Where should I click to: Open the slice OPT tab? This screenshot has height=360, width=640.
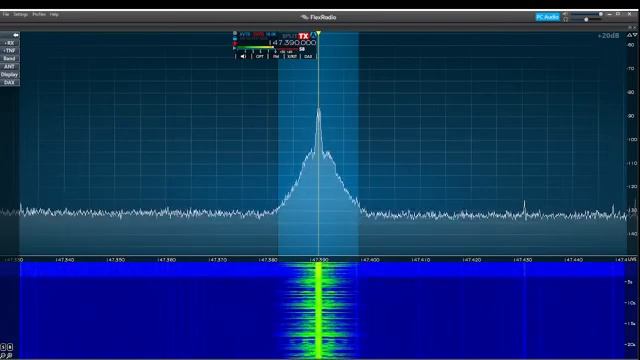coord(260,56)
